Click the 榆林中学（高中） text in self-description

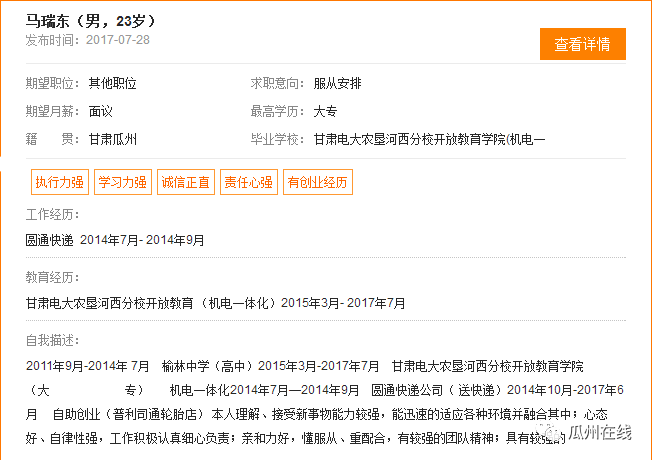[207, 366]
